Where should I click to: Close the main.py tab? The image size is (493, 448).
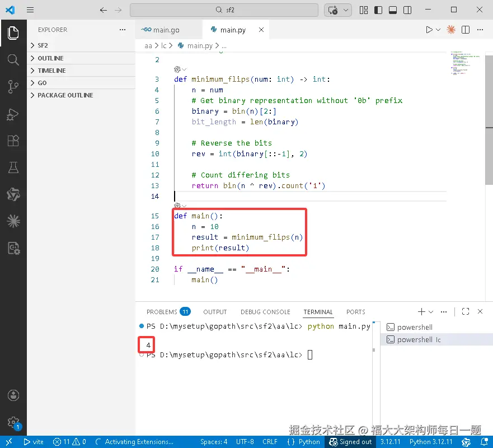tap(261, 30)
